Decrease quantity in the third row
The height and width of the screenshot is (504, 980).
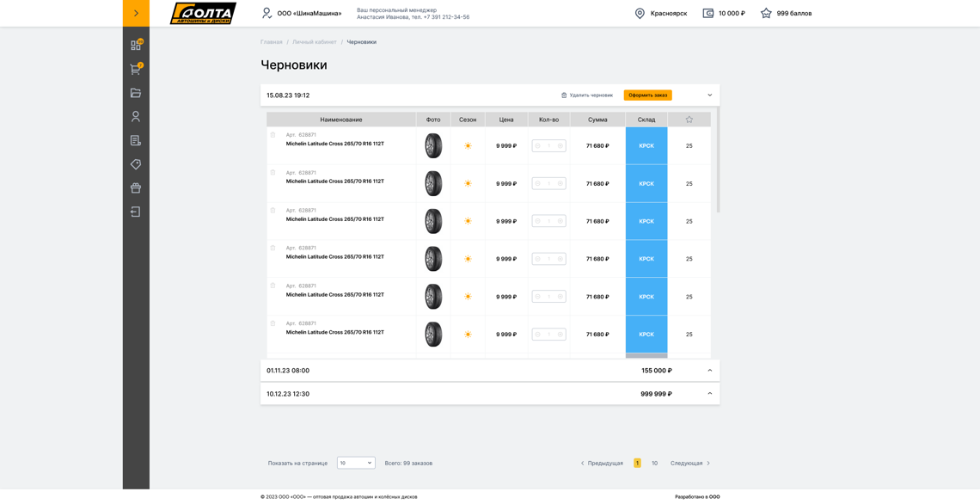(x=538, y=221)
